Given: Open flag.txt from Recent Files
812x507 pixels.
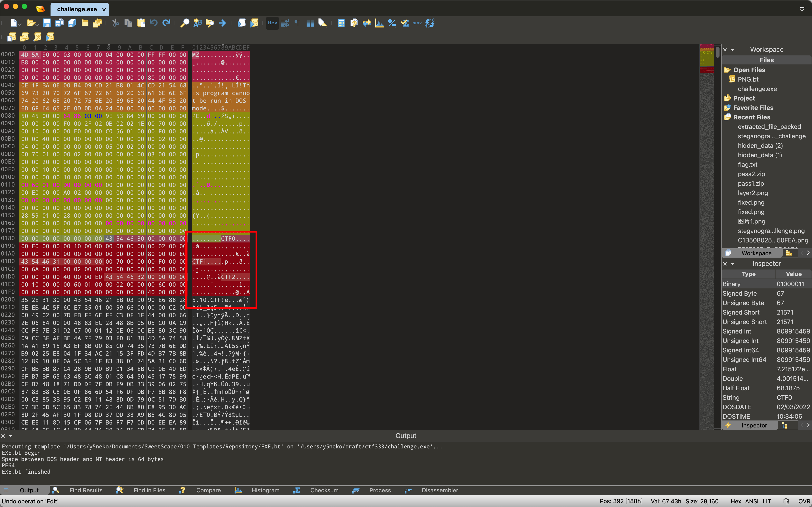Looking at the screenshot, I should pos(747,164).
